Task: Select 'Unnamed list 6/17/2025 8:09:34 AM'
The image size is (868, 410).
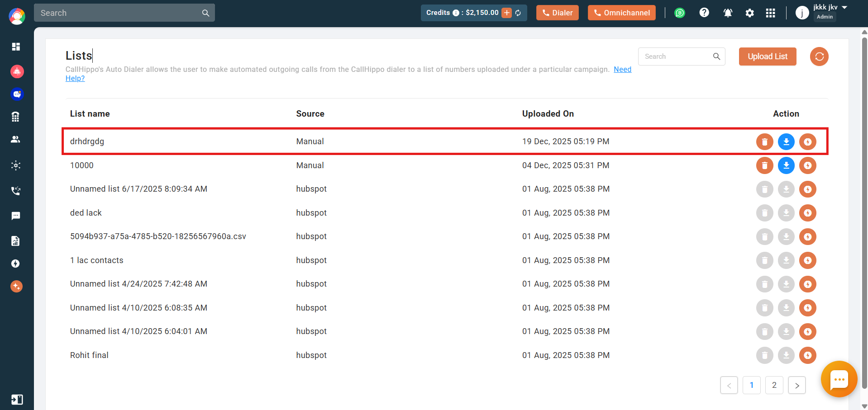Action: point(138,189)
